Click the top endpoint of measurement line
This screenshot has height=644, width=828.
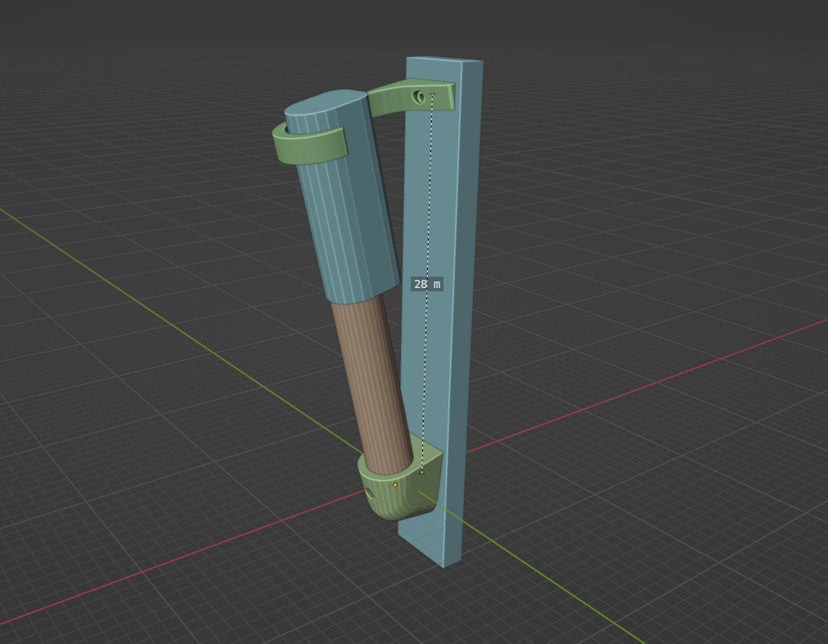(432, 95)
